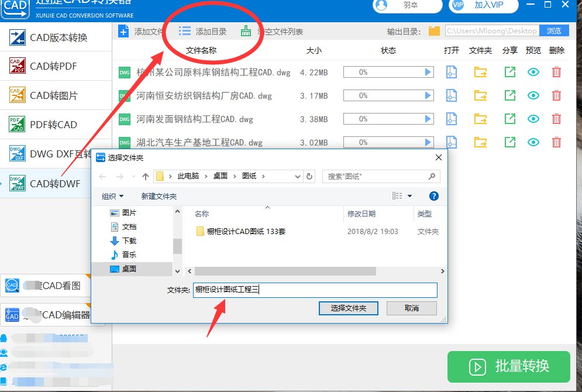Click the progress bar of 杭州 file row
The width and height of the screenshot is (582, 392).
tap(388, 71)
